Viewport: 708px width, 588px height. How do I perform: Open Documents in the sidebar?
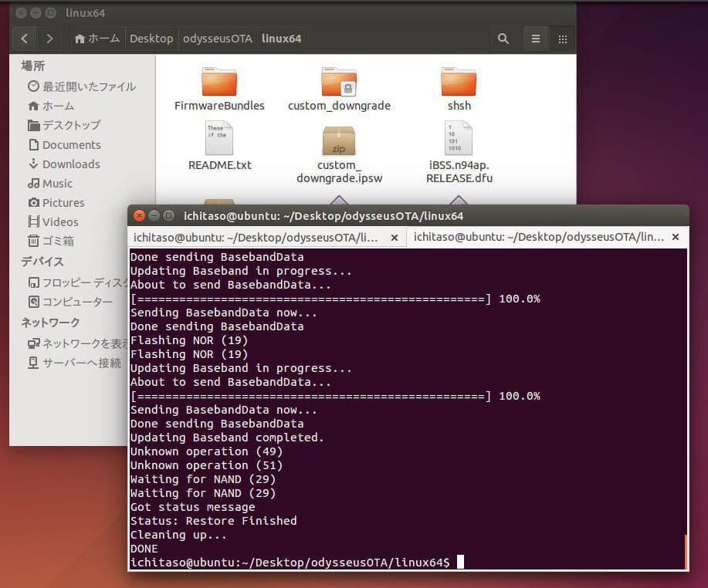coord(71,145)
